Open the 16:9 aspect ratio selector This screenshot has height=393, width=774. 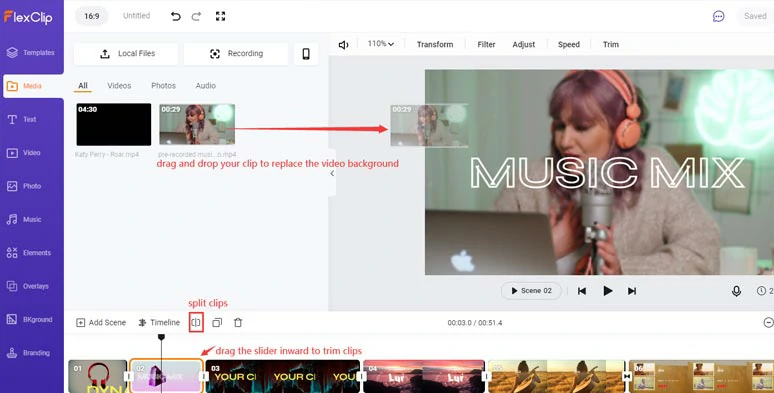[91, 16]
